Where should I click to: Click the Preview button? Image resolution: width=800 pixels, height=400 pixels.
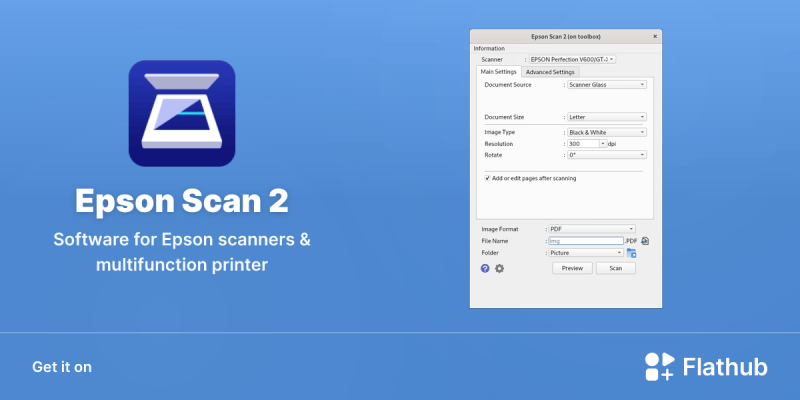click(572, 268)
